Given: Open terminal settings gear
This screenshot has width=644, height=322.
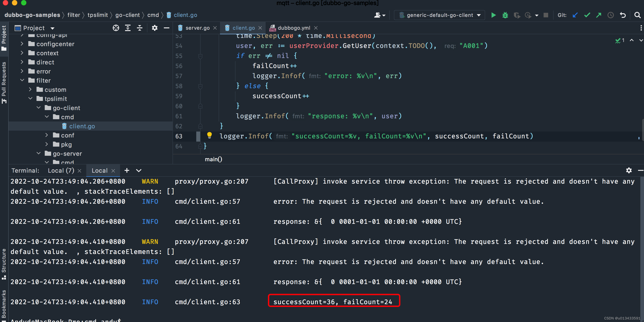Looking at the screenshot, I should [x=629, y=170].
